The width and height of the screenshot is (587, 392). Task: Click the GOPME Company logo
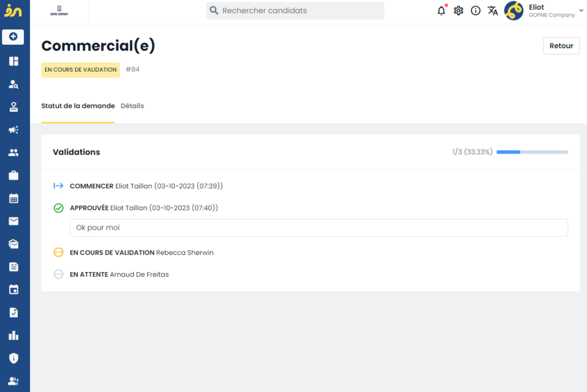tap(59, 11)
